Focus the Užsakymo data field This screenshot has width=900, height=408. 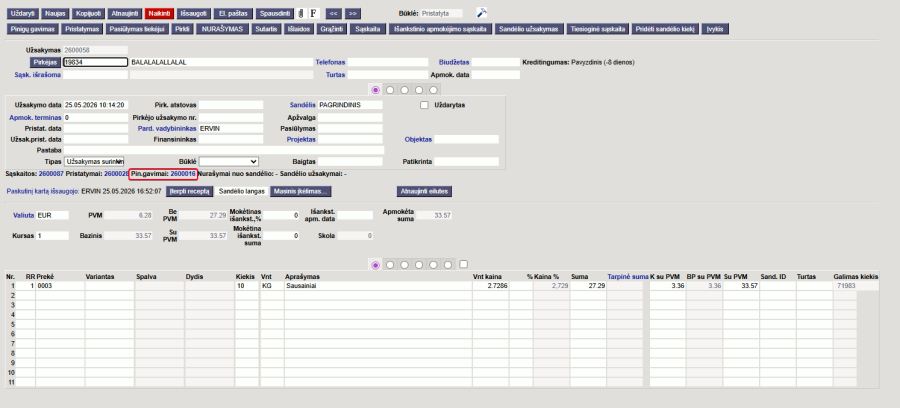point(96,105)
